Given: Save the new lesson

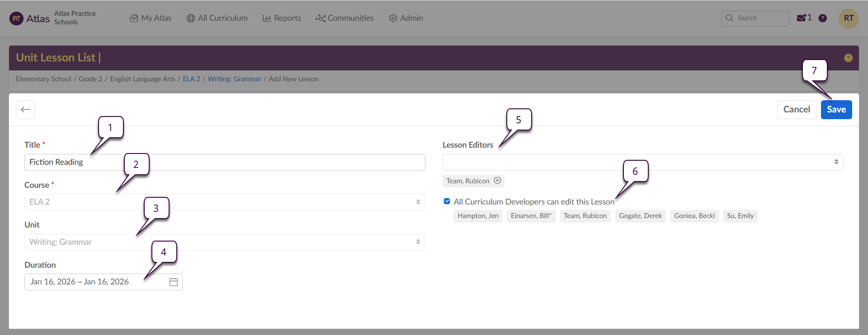Looking at the screenshot, I should (836, 110).
